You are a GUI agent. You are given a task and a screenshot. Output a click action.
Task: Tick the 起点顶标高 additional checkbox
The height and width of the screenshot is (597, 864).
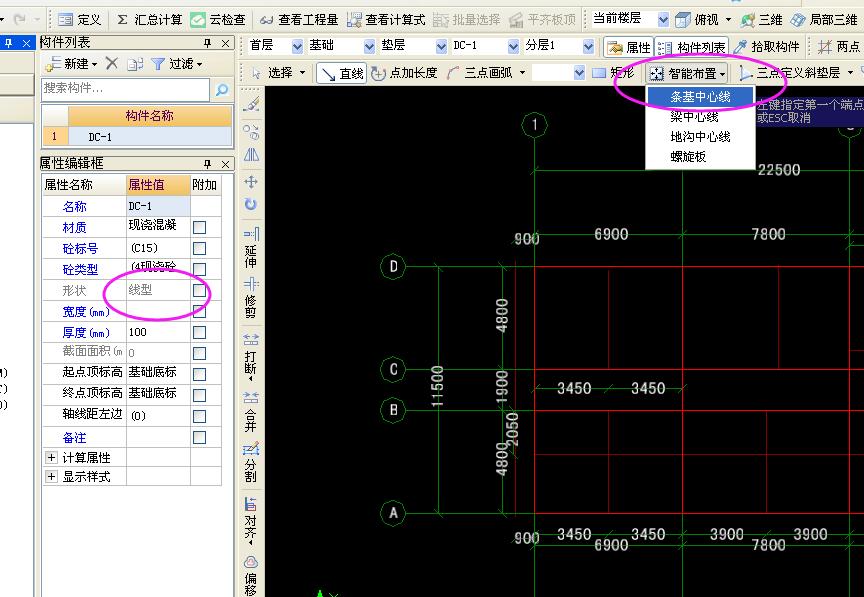click(x=199, y=374)
